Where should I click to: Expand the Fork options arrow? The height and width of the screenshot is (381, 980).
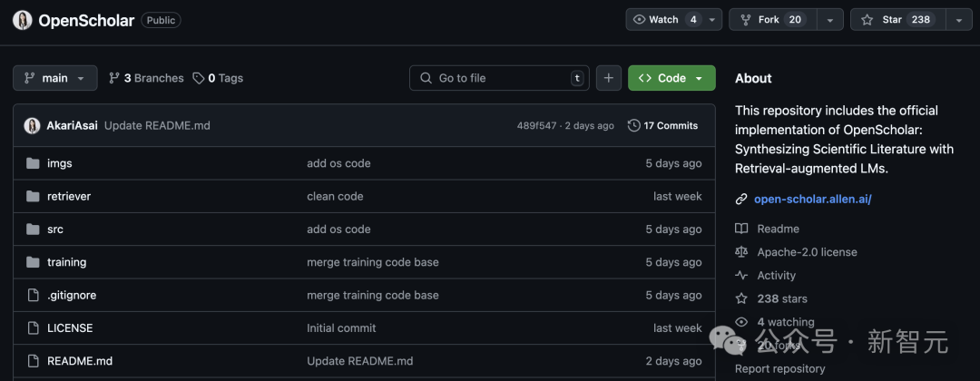click(x=830, y=20)
